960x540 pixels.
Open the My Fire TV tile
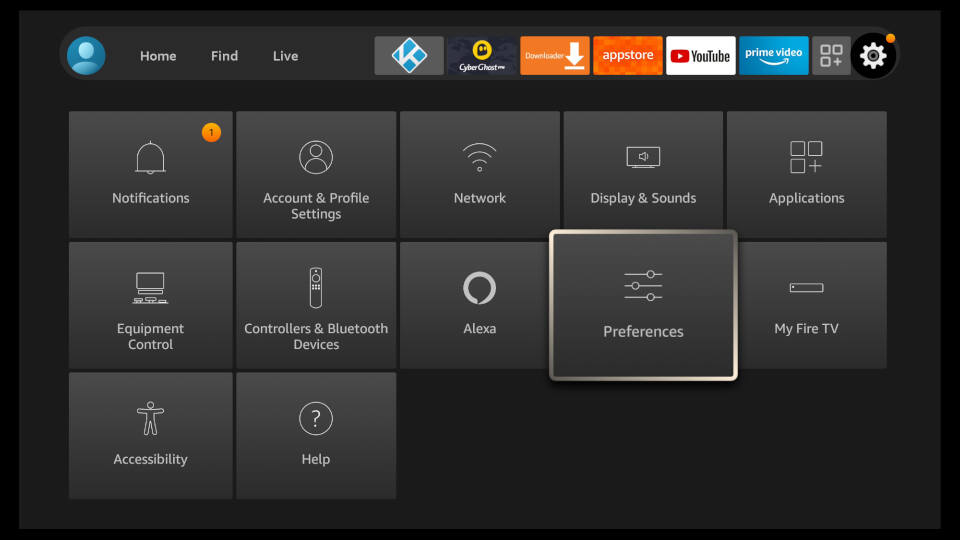(812, 305)
